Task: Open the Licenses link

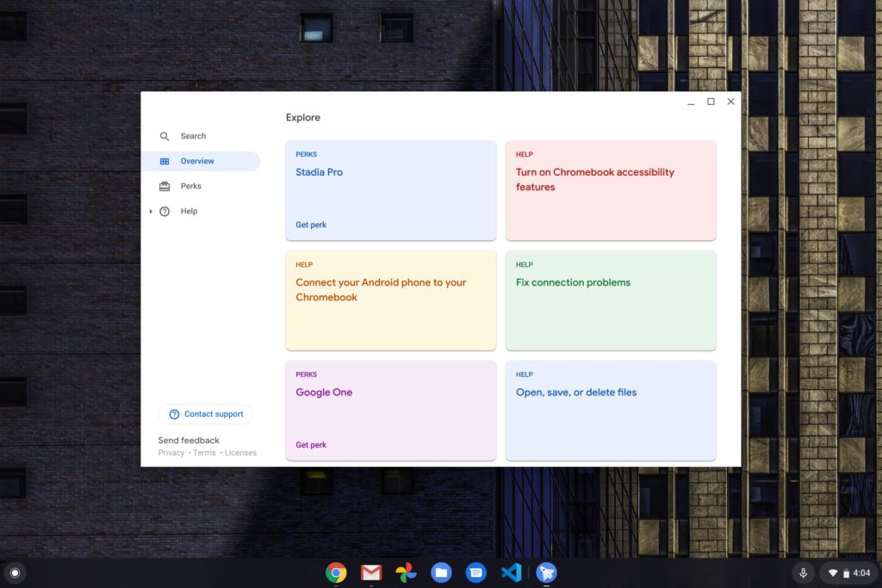Action: 240,453
